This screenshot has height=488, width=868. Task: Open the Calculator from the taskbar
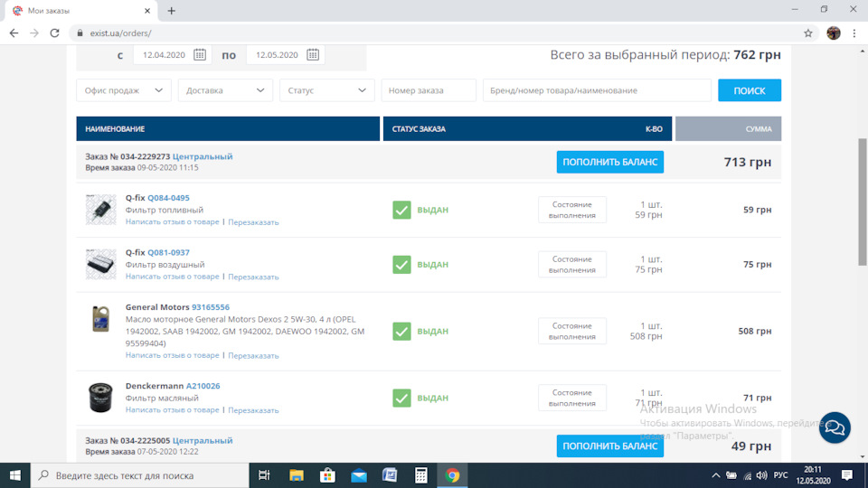[x=420, y=475]
